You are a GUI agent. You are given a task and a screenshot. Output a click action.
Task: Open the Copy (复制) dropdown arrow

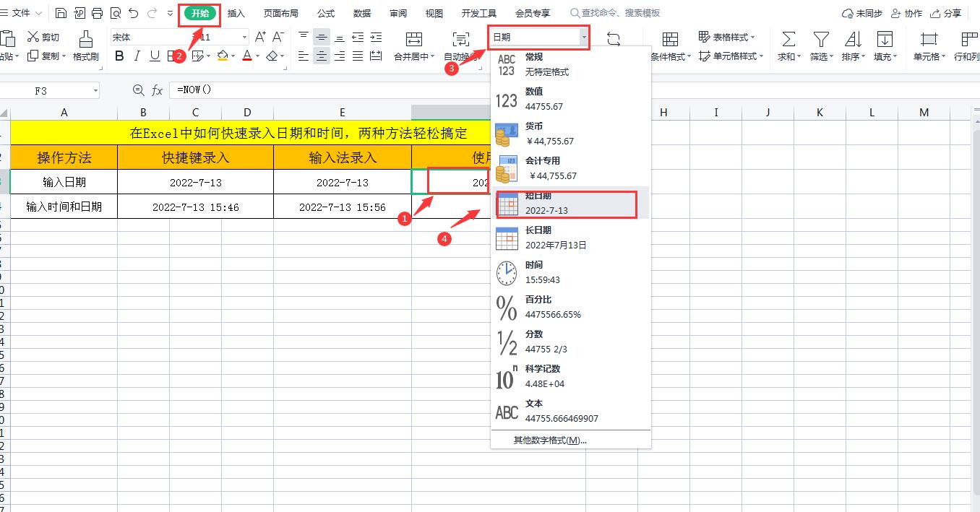[x=64, y=56]
